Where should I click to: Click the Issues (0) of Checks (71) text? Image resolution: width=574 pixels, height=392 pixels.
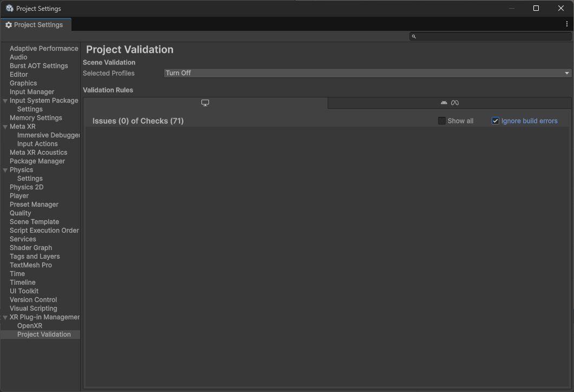[138, 121]
